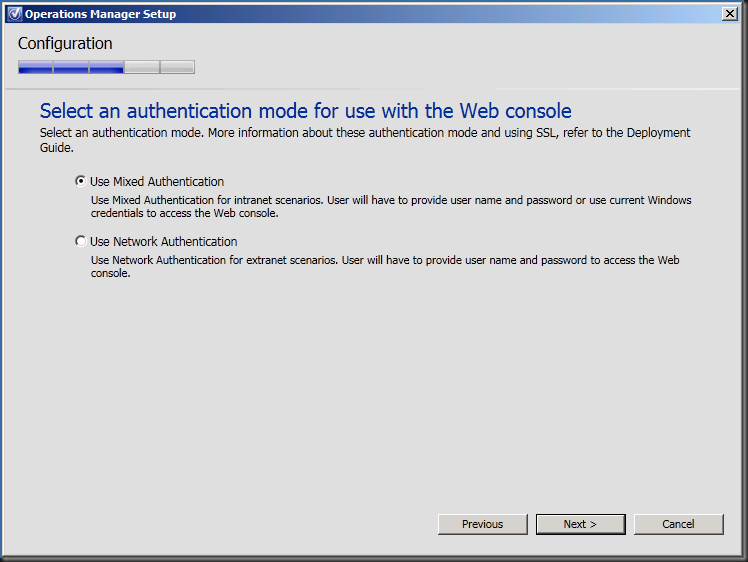Cancel the setup wizard
This screenshot has height=562, width=748.
(x=678, y=524)
